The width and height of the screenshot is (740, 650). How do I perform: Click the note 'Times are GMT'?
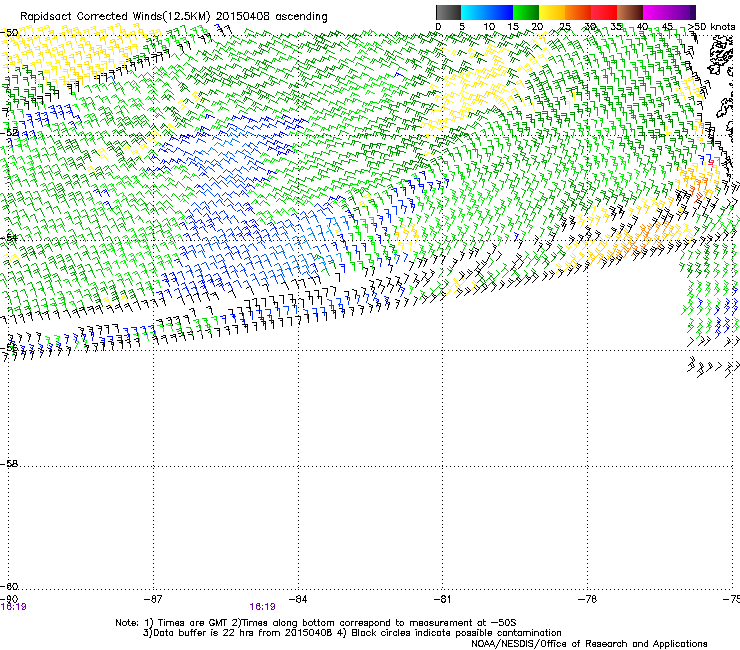193,623
